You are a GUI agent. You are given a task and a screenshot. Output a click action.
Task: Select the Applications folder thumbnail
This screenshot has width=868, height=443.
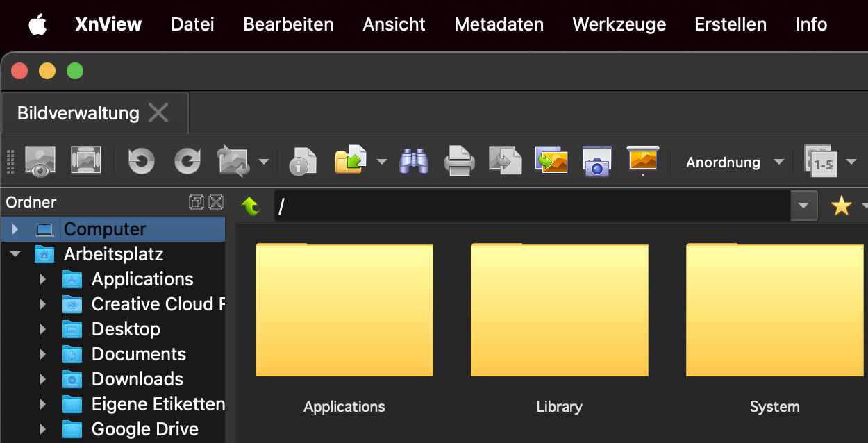coord(344,310)
